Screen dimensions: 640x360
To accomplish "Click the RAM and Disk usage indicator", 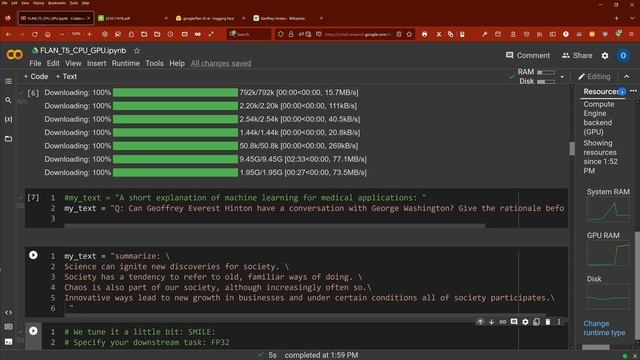I will click(x=537, y=76).
